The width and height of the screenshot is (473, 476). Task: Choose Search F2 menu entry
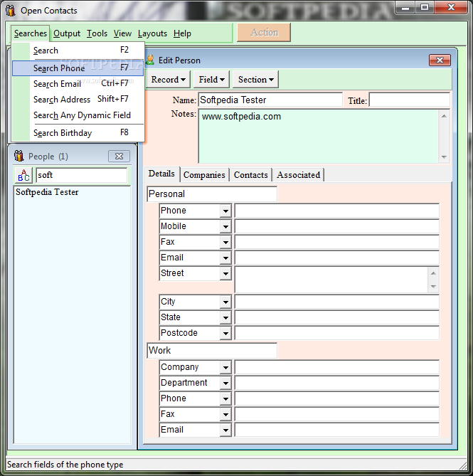pyautogui.click(x=78, y=51)
